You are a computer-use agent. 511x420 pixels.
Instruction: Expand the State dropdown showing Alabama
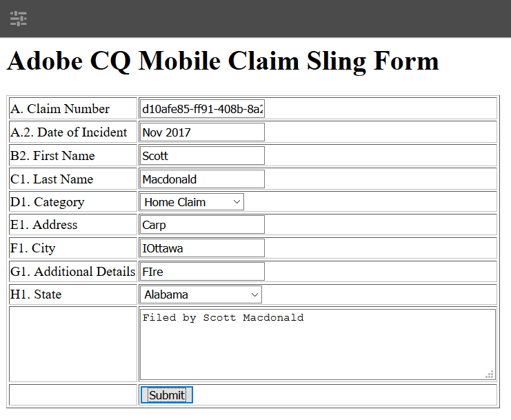click(x=201, y=294)
